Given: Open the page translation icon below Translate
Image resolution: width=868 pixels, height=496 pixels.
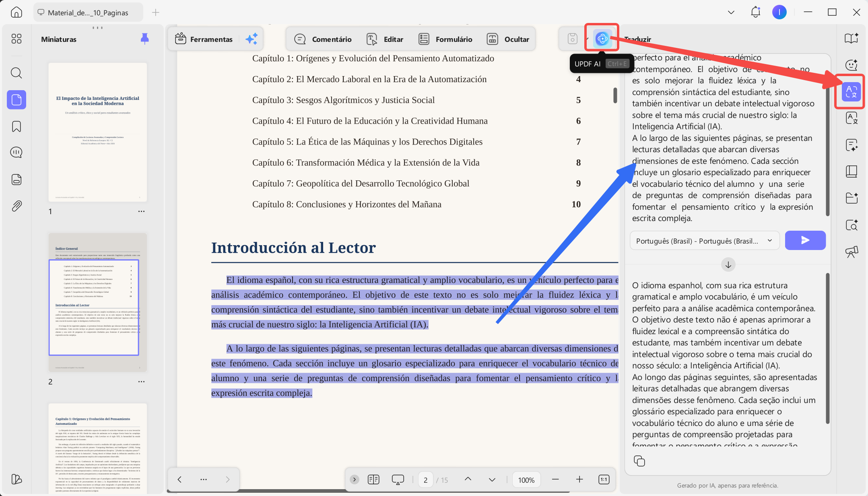Looking at the screenshot, I should (852, 118).
